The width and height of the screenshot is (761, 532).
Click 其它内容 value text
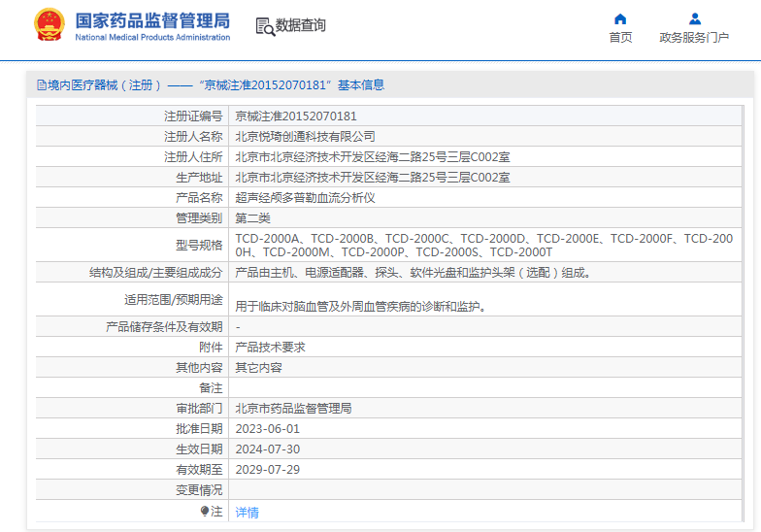(x=258, y=368)
